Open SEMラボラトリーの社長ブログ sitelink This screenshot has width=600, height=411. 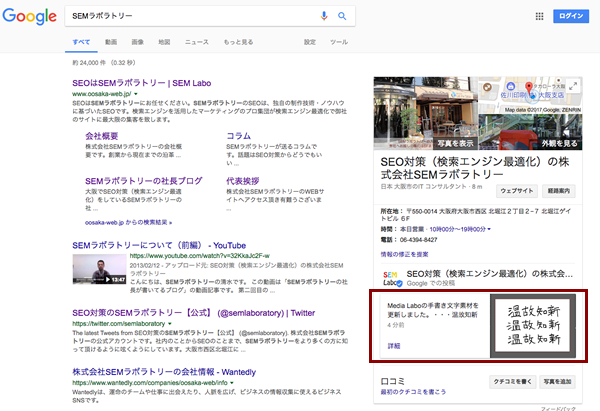tap(143, 181)
